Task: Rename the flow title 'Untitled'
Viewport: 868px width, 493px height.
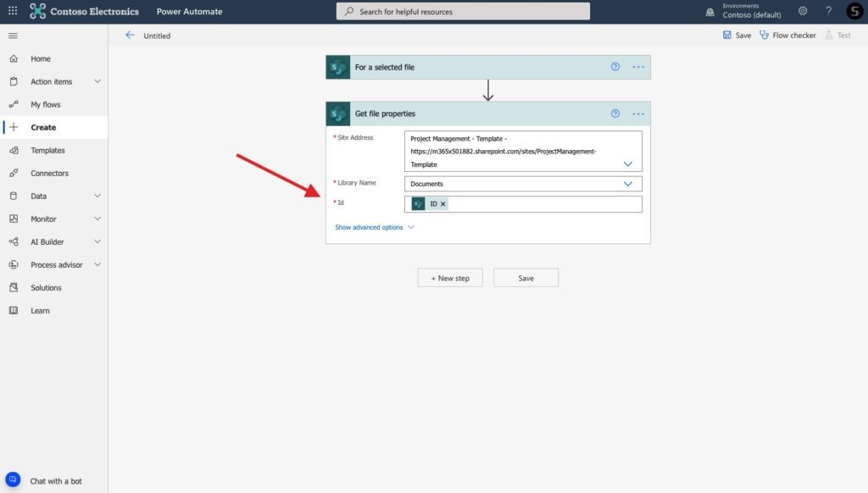Action: [x=157, y=36]
